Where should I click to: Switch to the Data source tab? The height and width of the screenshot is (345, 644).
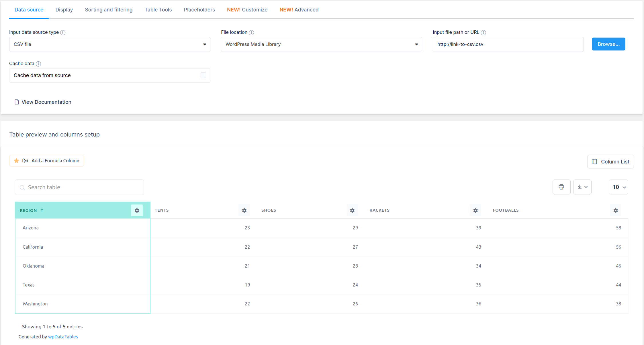click(x=29, y=10)
